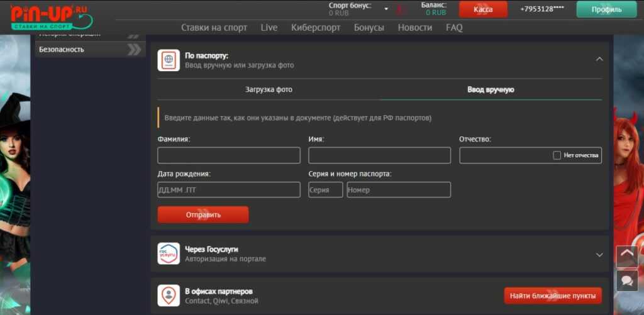Click the red icon next to Спорт бонус

coord(401,9)
